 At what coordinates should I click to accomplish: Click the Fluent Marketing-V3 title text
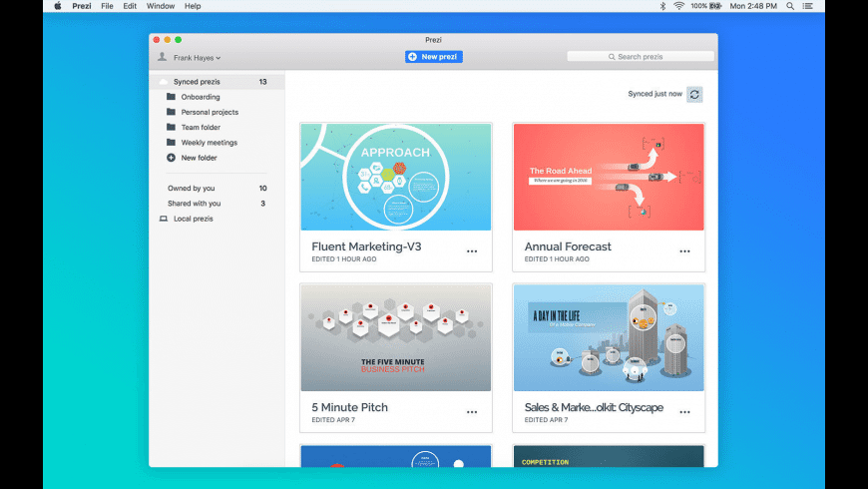point(366,246)
